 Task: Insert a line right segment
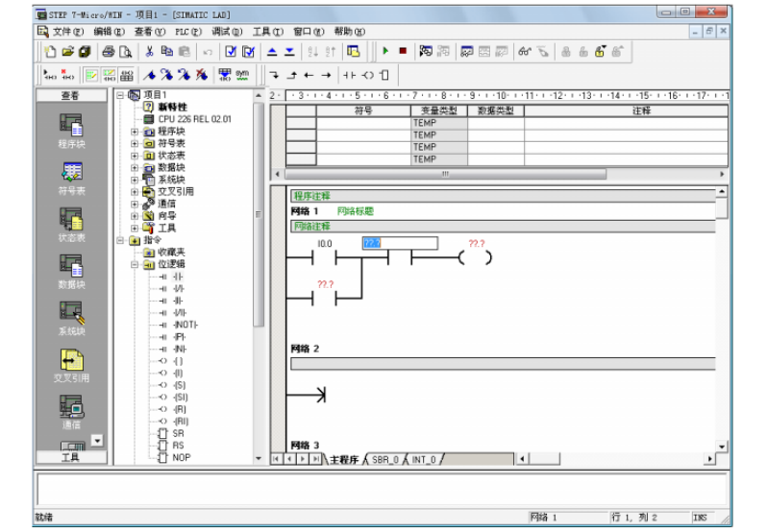[326, 75]
